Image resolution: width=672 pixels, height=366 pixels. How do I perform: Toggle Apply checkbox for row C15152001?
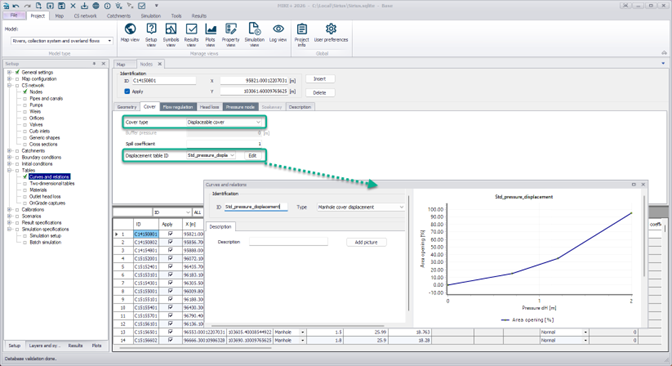(x=170, y=258)
